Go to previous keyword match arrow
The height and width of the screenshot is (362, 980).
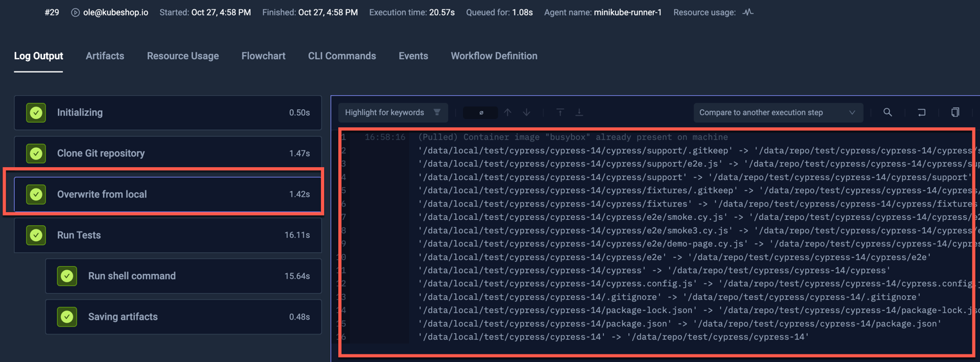click(508, 113)
